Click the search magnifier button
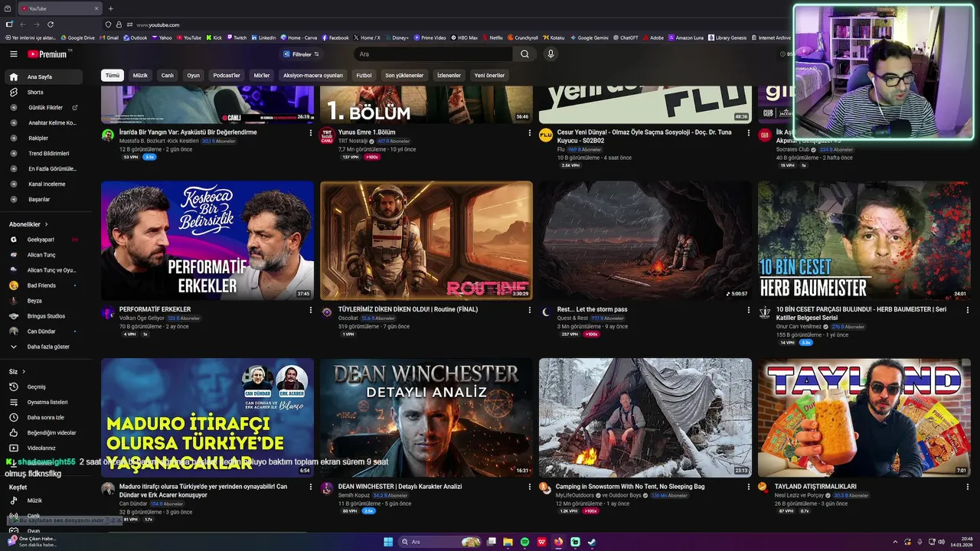The width and height of the screenshot is (980, 551). (524, 54)
